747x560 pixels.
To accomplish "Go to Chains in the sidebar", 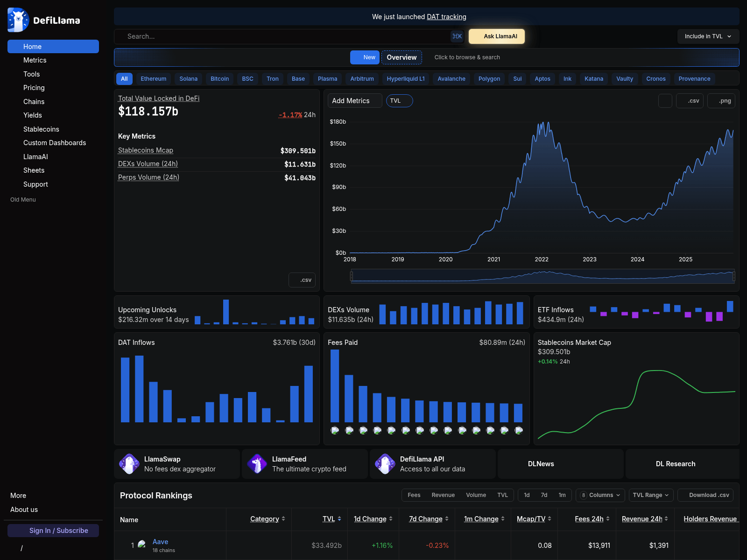I will coord(53,102).
